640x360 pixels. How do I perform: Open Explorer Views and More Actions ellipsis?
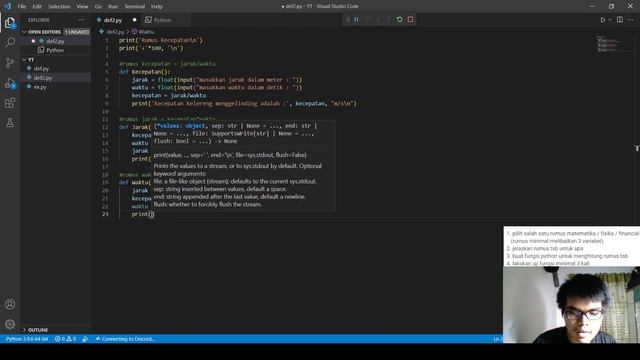pos(81,20)
